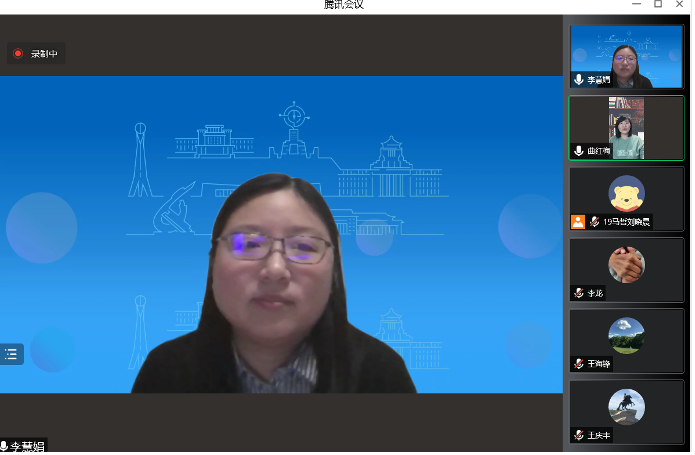Click the 李慧娟 name label at bottom left
The height and width of the screenshot is (455, 695).
tap(28, 447)
